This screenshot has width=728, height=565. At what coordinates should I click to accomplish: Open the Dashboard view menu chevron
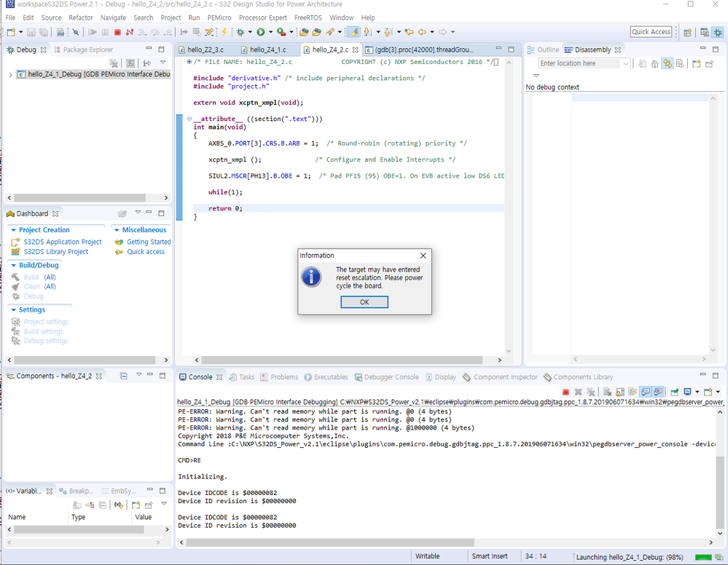tap(138, 213)
